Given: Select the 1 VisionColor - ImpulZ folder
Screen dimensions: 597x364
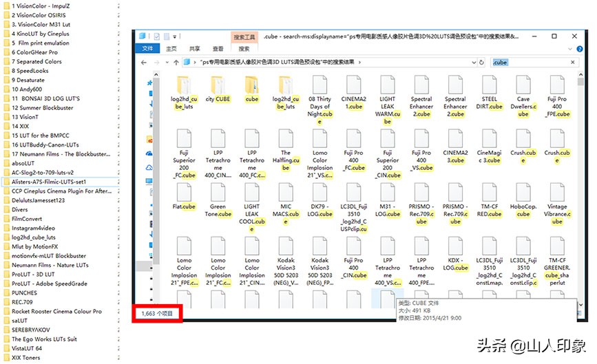Looking at the screenshot, I should 36,6.
